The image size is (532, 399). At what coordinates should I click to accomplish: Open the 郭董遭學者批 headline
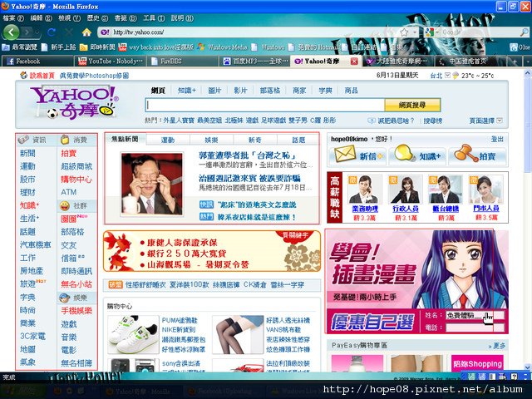[x=248, y=155]
